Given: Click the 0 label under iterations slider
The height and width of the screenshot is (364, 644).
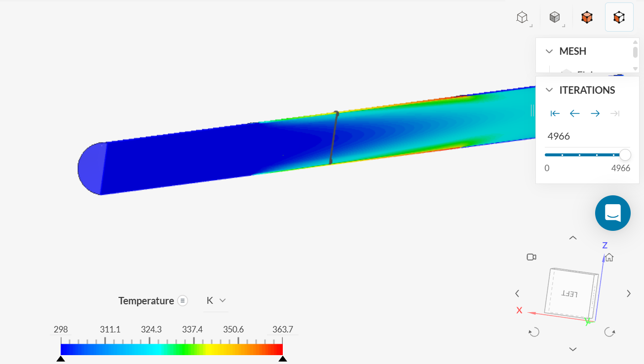Looking at the screenshot, I should click(x=547, y=168).
